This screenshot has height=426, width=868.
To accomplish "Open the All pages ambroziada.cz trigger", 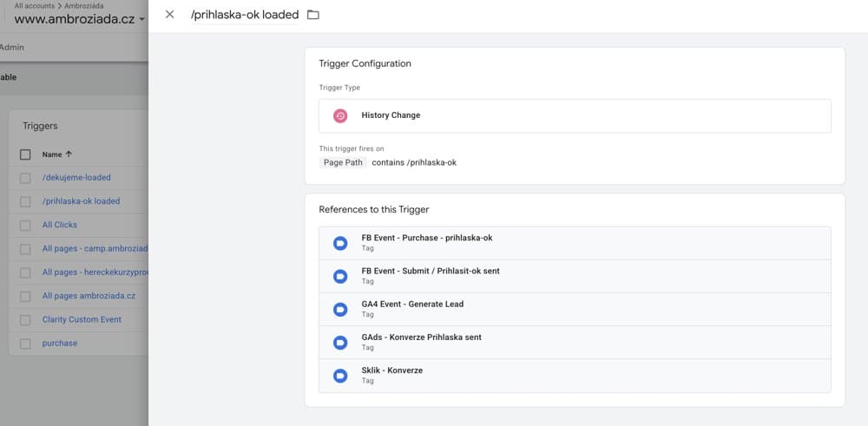I will tap(89, 296).
